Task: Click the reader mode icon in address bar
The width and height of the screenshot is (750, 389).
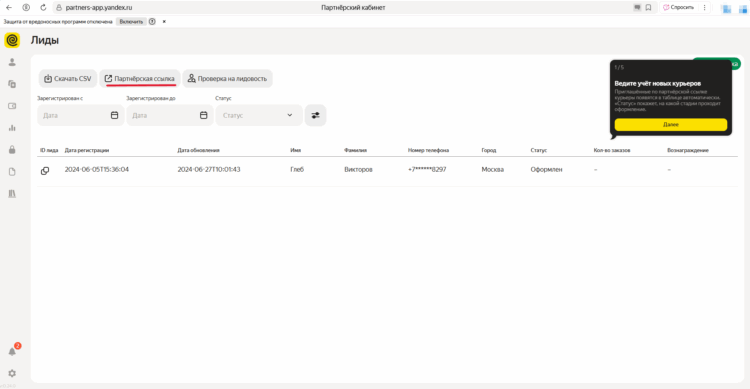Action: (637, 8)
